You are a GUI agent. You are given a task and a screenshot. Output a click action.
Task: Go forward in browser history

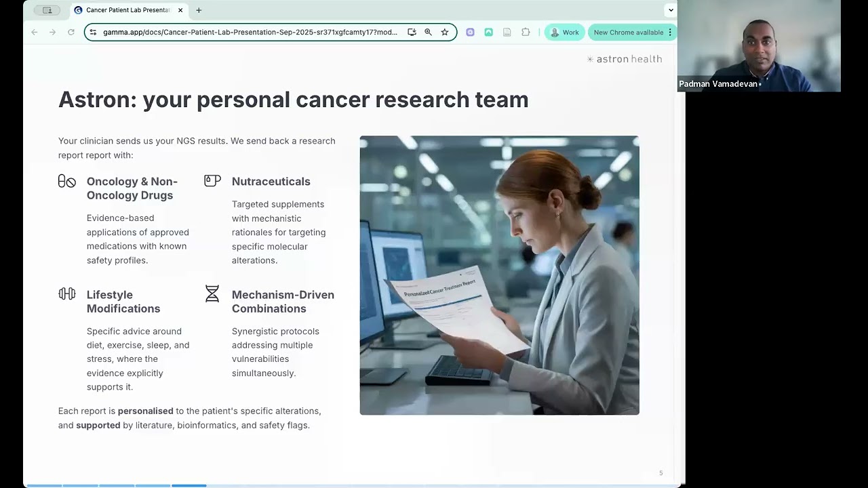pos(52,32)
